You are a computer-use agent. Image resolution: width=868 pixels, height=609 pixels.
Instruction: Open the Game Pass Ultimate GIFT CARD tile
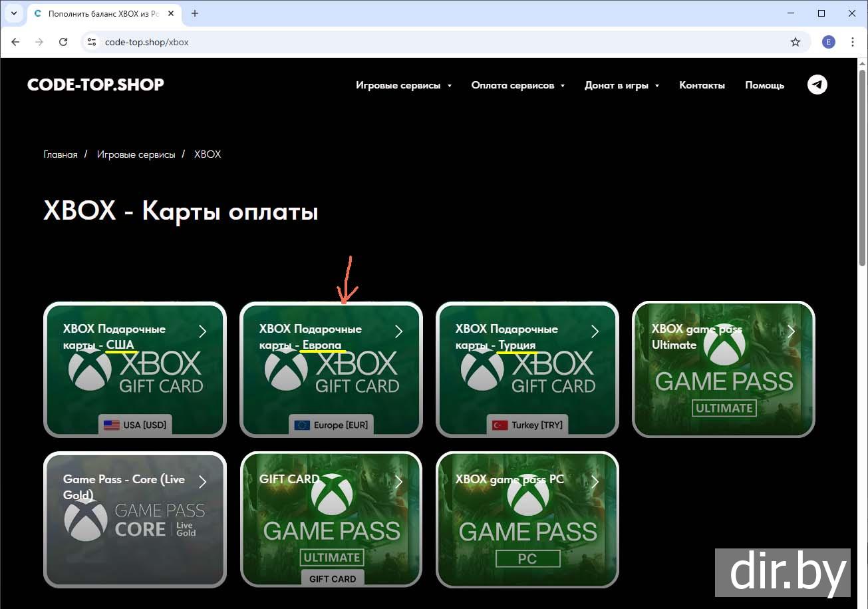(331, 520)
